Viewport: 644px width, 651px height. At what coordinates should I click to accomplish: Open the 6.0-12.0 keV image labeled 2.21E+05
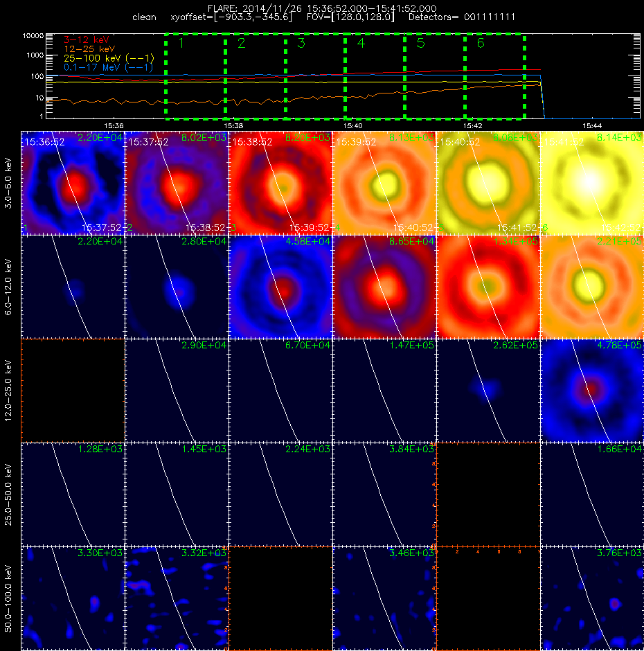(592, 287)
